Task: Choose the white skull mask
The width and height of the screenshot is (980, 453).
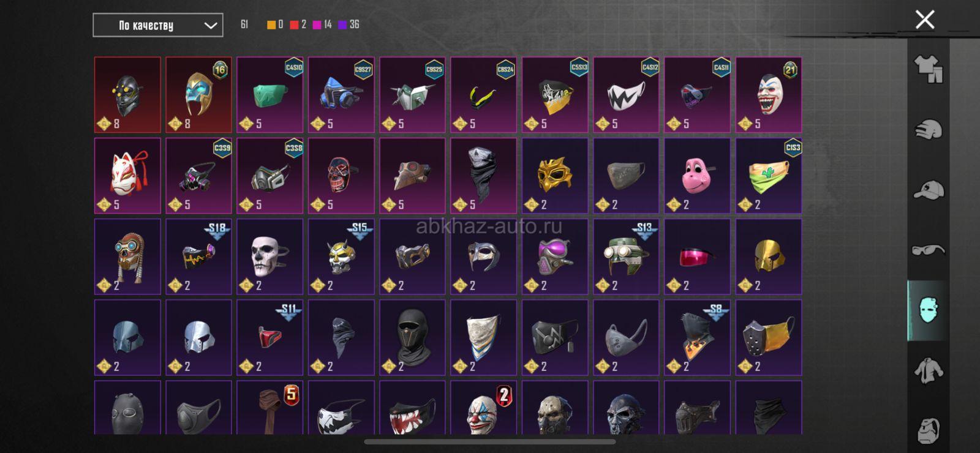Action: coord(269,256)
